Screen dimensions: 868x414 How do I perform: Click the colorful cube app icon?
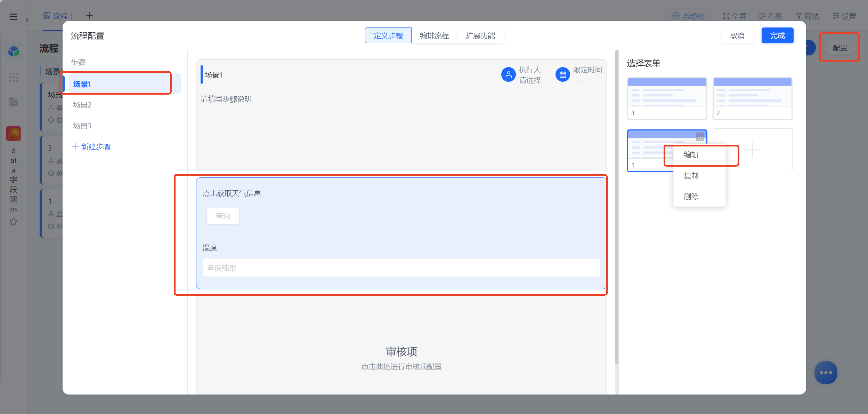click(14, 51)
